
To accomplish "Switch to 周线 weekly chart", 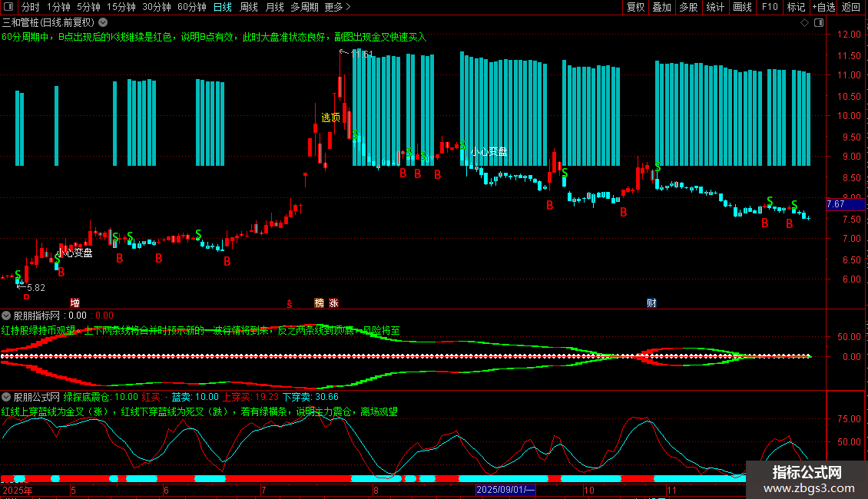I will 249,7.
